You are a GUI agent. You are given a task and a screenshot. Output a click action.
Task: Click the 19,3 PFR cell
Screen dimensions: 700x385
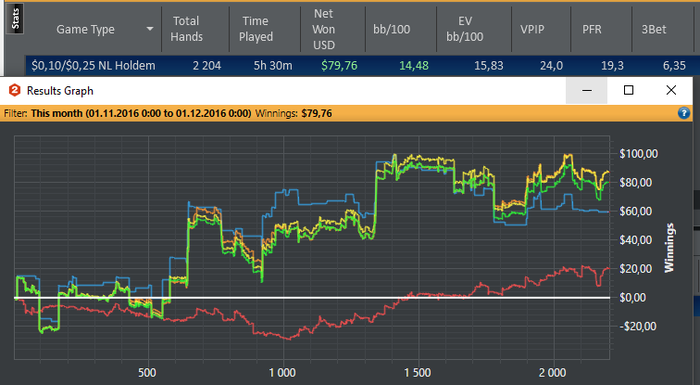tap(612, 66)
